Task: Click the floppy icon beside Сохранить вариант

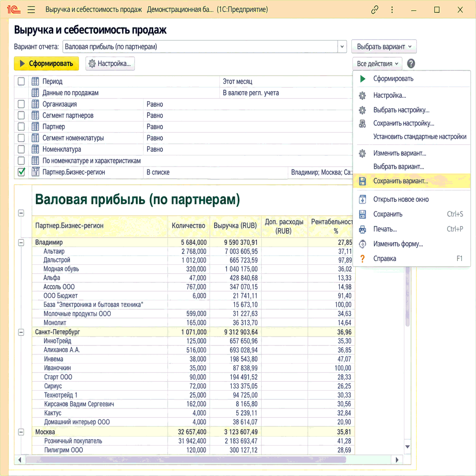Action: pyautogui.click(x=362, y=181)
